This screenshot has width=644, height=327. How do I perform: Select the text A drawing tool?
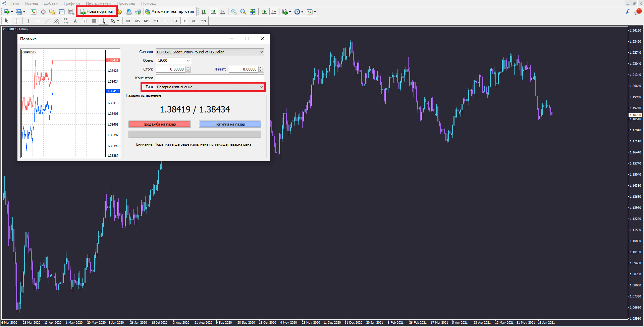pos(75,21)
